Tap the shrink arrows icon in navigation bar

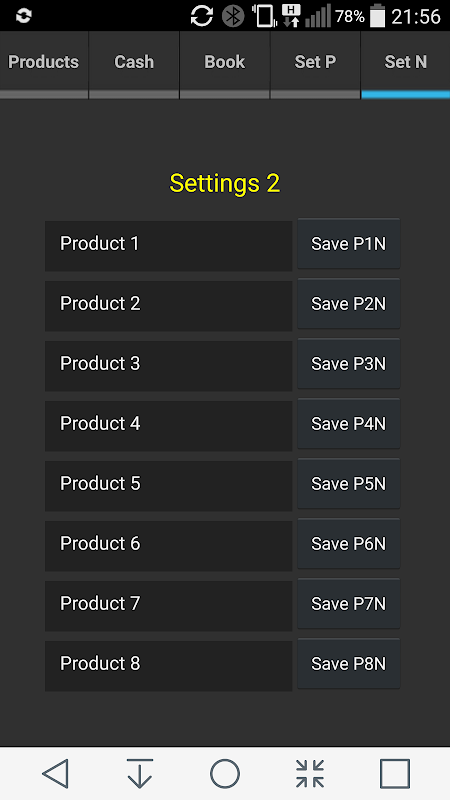[x=310, y=773]
